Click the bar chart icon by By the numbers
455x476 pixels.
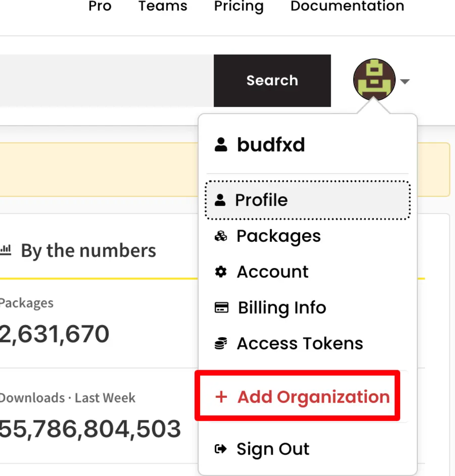[5, 250]
